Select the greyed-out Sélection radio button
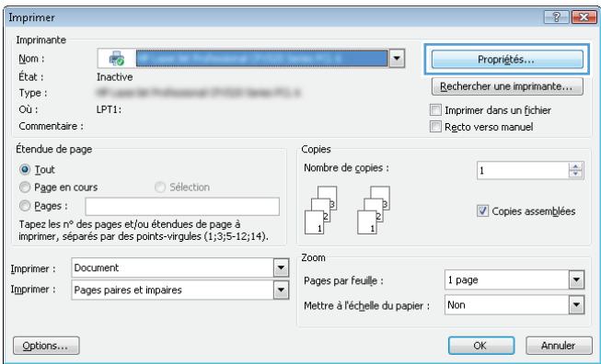Viewport: 601px width, 364px height. pos(160,188)
